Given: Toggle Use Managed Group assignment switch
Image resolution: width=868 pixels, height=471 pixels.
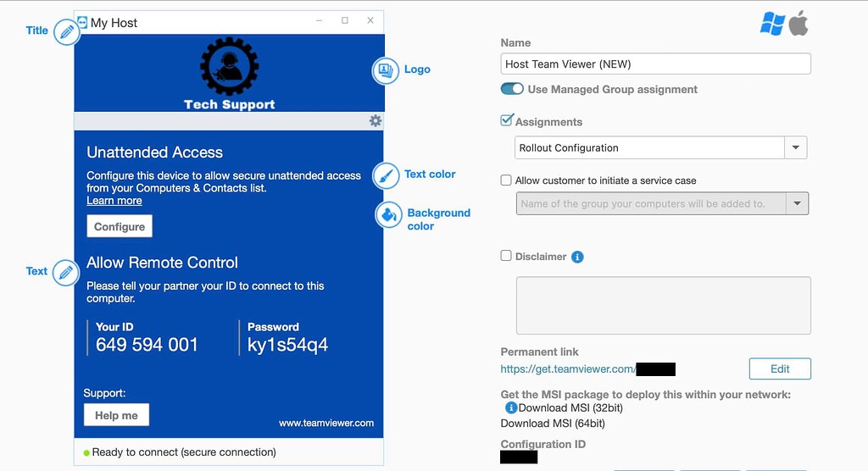Looking at the screenshot, I should click(512, 89).
